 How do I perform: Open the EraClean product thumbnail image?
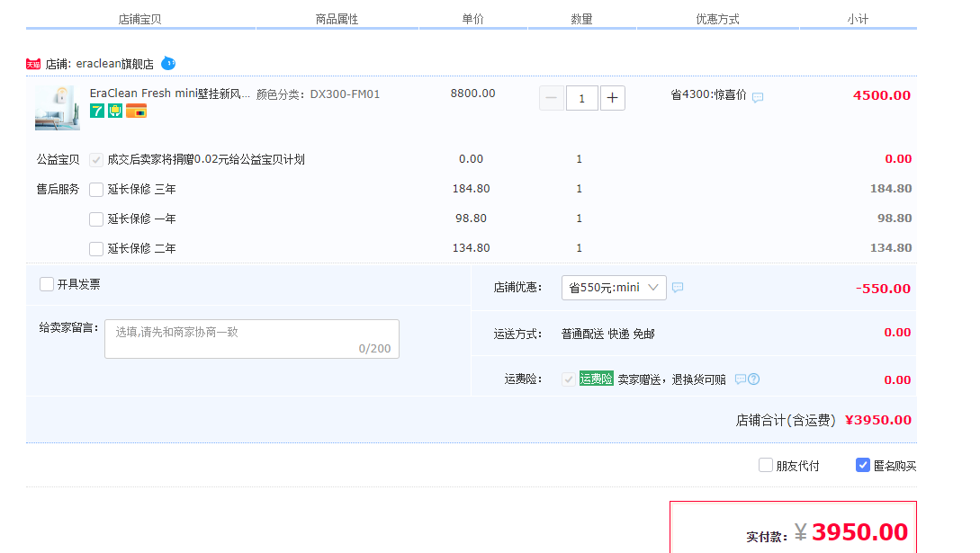58,107
